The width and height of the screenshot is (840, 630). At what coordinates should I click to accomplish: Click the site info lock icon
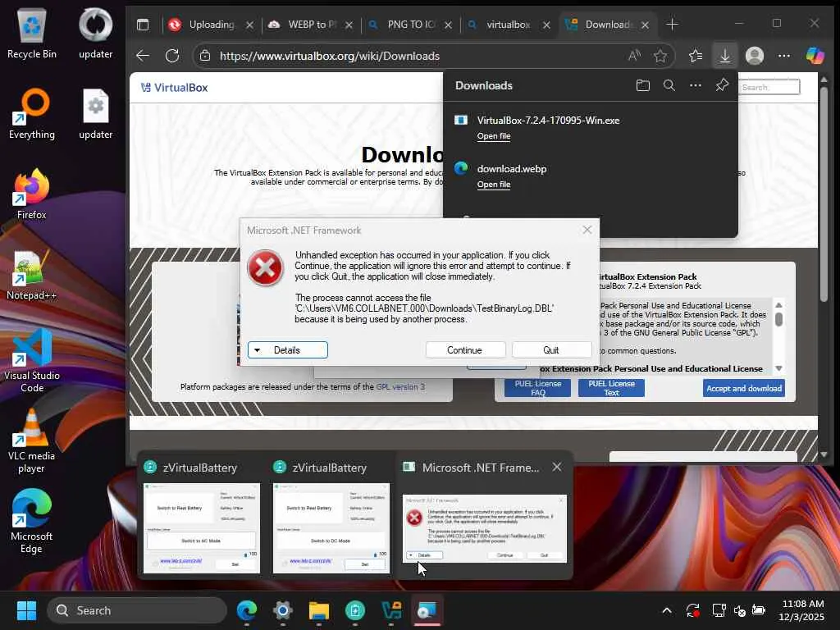(204, 56)
